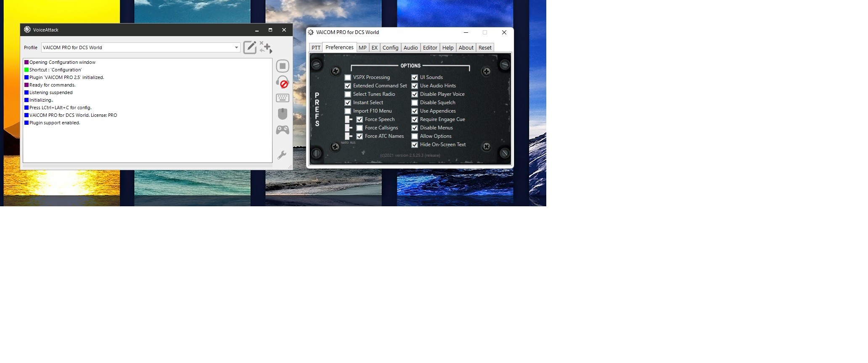Screen dimensions: 868x363
Task: Click log entry 'Listening suspended'
Action: click(51, 92)
